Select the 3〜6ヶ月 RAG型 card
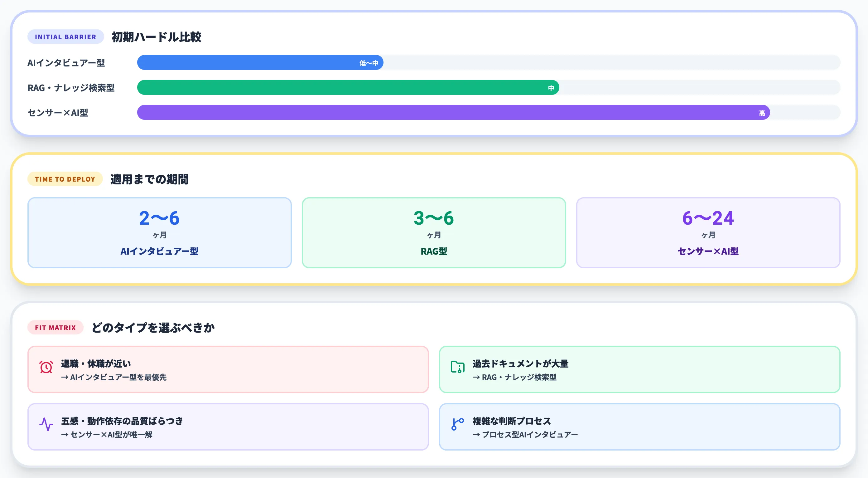The width and height of the screenshot is (868, 478). [x=434, y=232]
